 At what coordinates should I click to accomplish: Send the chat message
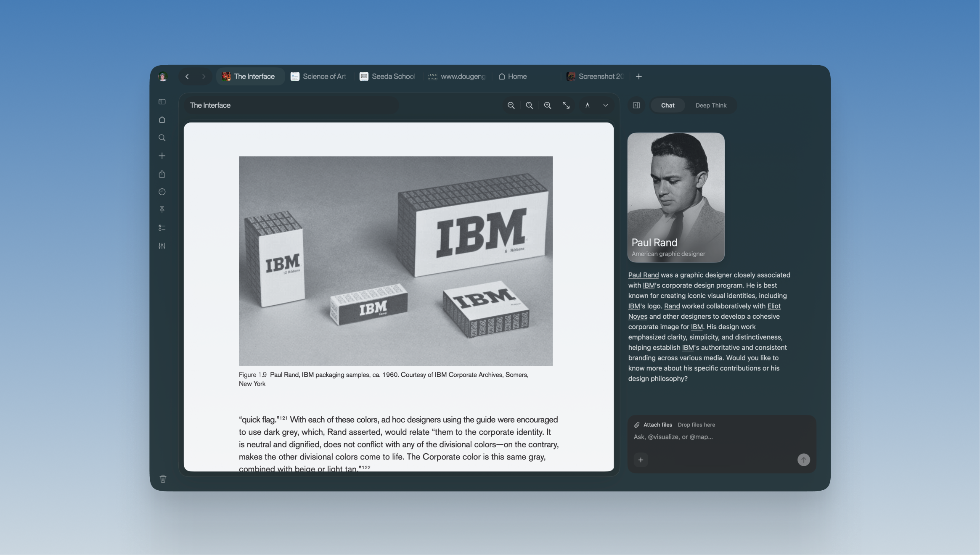(x=803, y=460)
